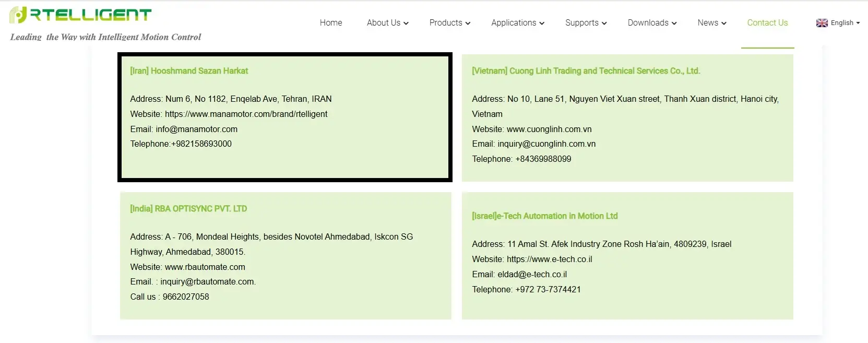Open the www.rbautomate.com website link
The height and width of the screenshot is (343, 868).
coord(205,267)
